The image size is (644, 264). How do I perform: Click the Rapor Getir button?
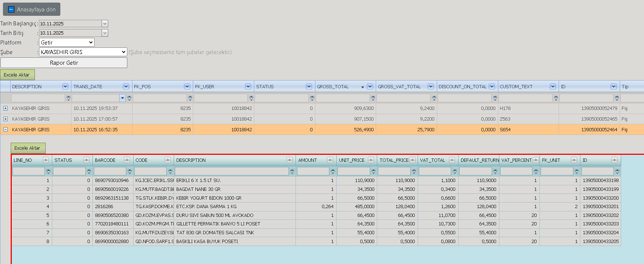(x=64, y=63)
